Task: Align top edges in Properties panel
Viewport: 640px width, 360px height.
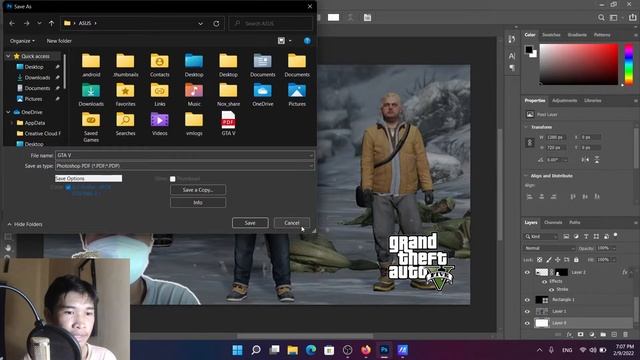Action: (573, 196)
